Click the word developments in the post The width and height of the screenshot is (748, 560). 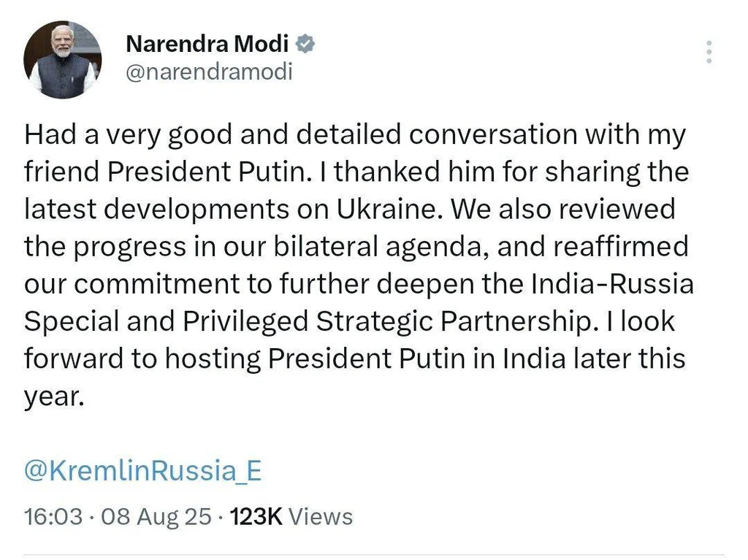coord(196,210)
